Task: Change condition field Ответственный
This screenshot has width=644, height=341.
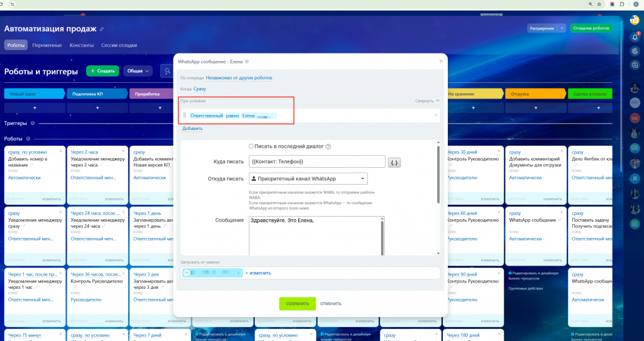Action: coord(206,116)
